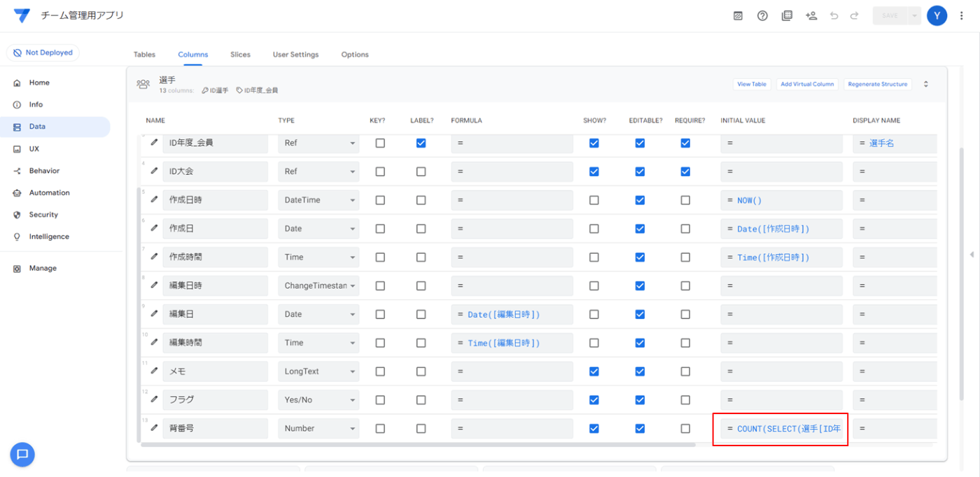Image resolution: width=980 pixels, height=477 pixels.
Task: Click the horizontal table scrollbar
Action: (x=418, y=444)
